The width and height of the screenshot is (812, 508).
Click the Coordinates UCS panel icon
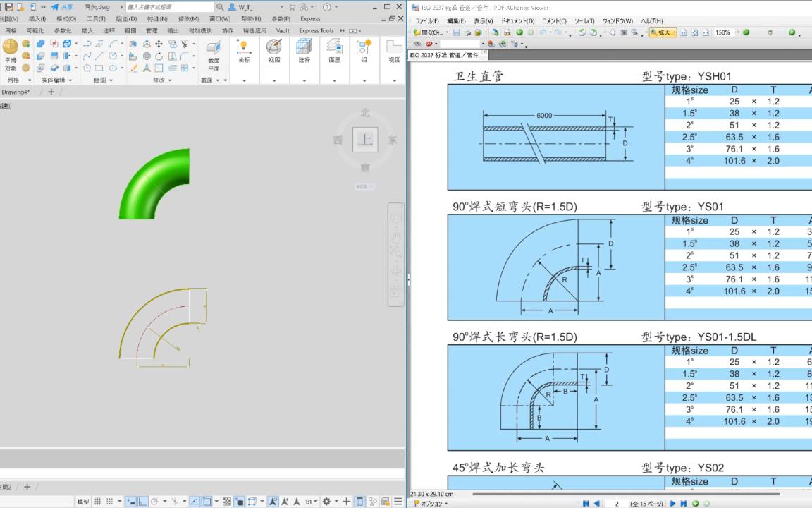point(244,51)
